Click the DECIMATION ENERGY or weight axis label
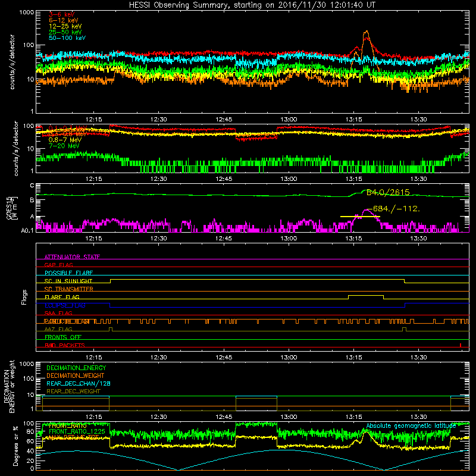Image resolution: width=476 pixels, height=476 pixels. click(x=9, y=386)
